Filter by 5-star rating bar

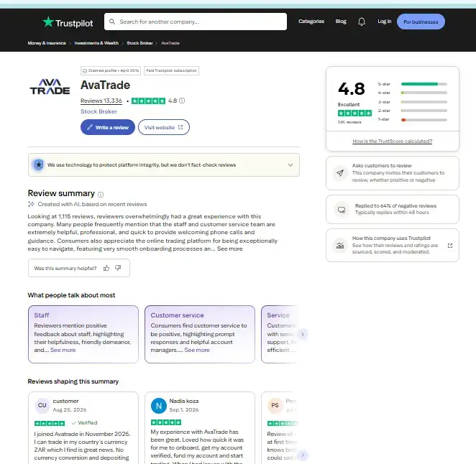(412, 84)
